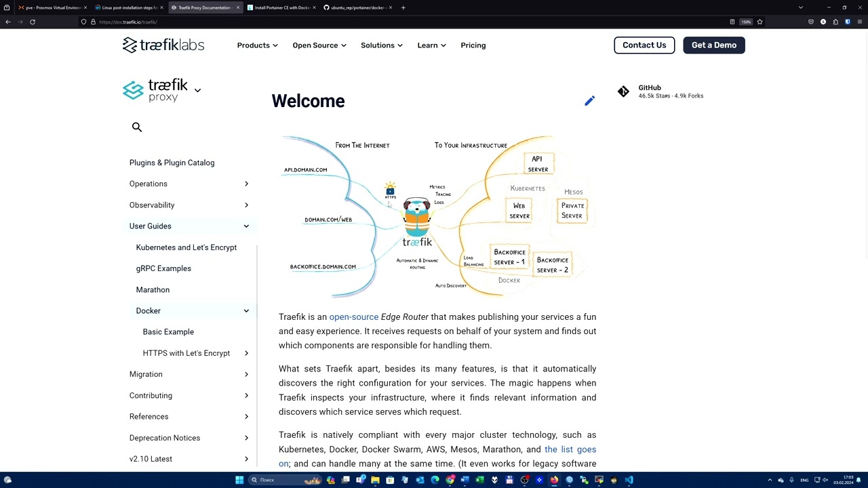Image resolution: width=868 pixels, height=488 pixels.
Task: Open the Docker Basic Example page
Action: (168, 332)
